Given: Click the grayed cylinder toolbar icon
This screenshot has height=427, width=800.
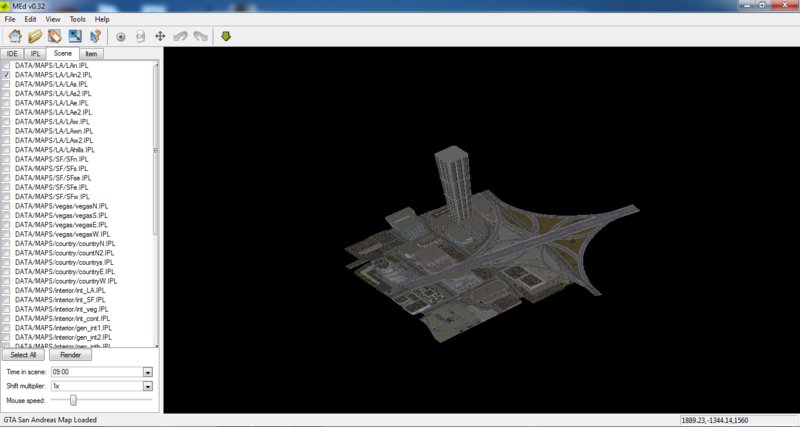Looking at the screenshot, I should 140,37.
